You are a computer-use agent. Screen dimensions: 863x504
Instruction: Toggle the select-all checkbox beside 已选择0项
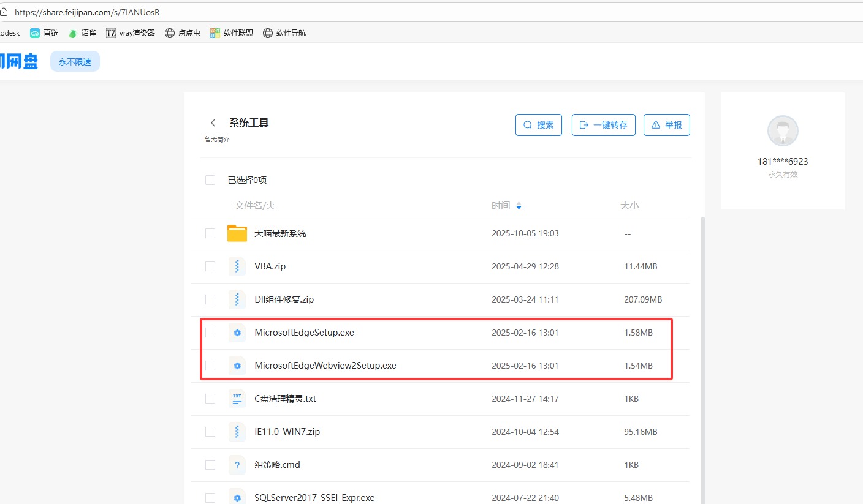[210, 180]
